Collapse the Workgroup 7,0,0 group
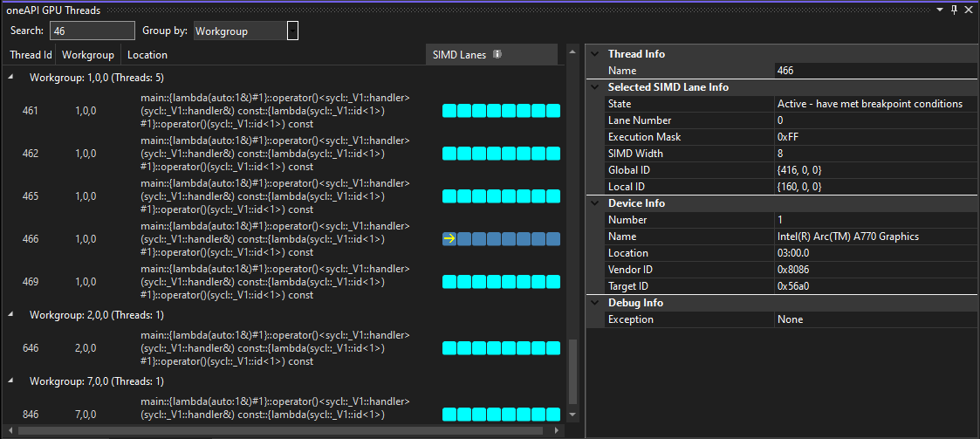Screen dimensions: 980x439 11,381
